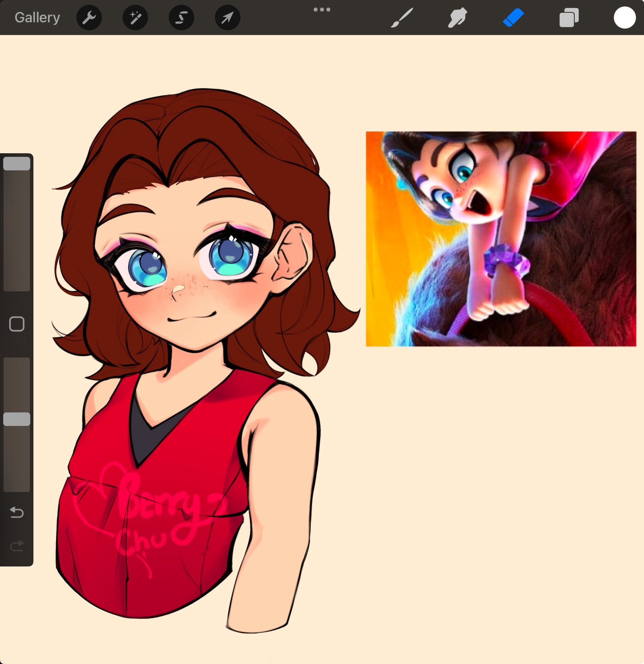The image size is (644, 664).
Task: Open the Actions wrench menu
Action: point(89,18)
